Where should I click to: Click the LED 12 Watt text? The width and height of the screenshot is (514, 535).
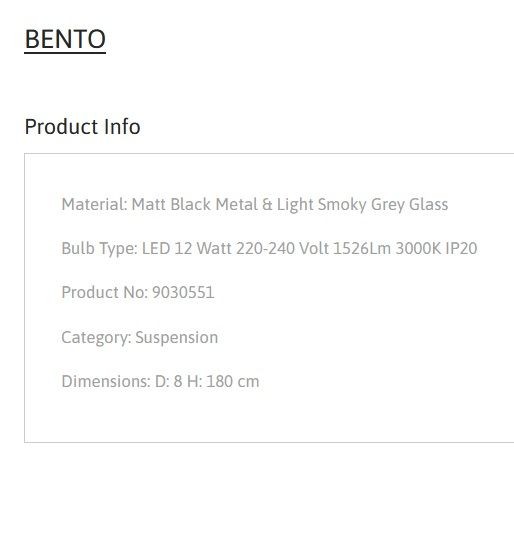coord(187,248)
